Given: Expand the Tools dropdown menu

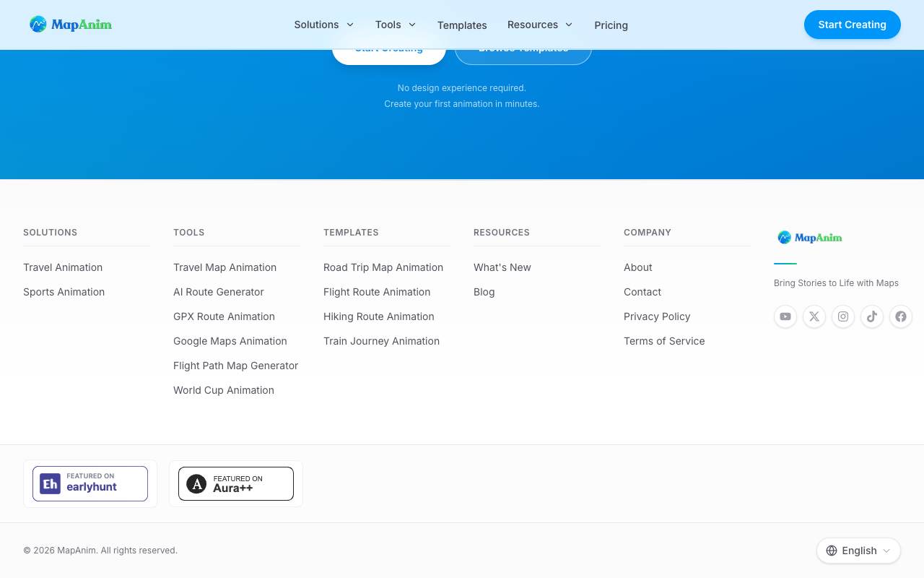Looking at the screenshot, I should [396, 25].
